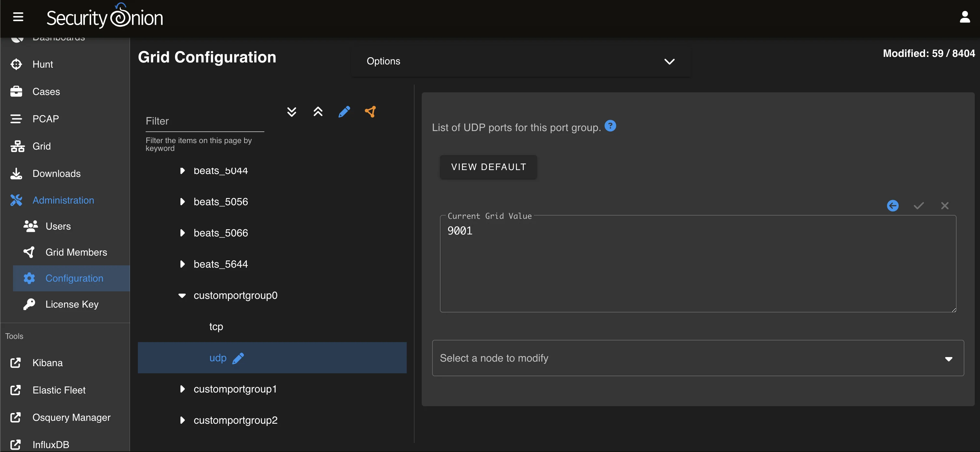This screenshot has width=980, height=452.
Task: Click the Hunt crosshair icon
Action: [16, 64]
